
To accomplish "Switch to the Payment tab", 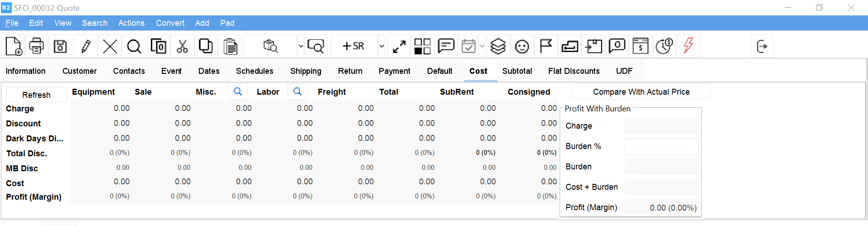I will click(x=394, y=71).
